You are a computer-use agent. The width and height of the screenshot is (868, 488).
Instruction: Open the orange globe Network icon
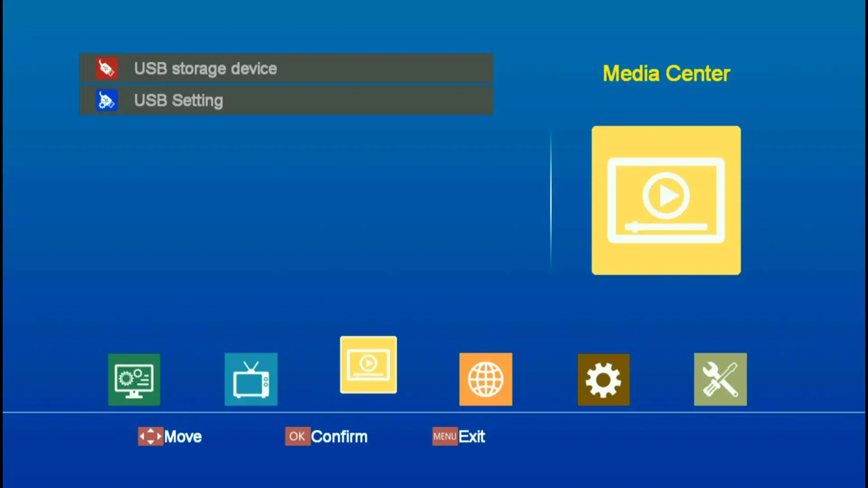(x=486, y=379)
